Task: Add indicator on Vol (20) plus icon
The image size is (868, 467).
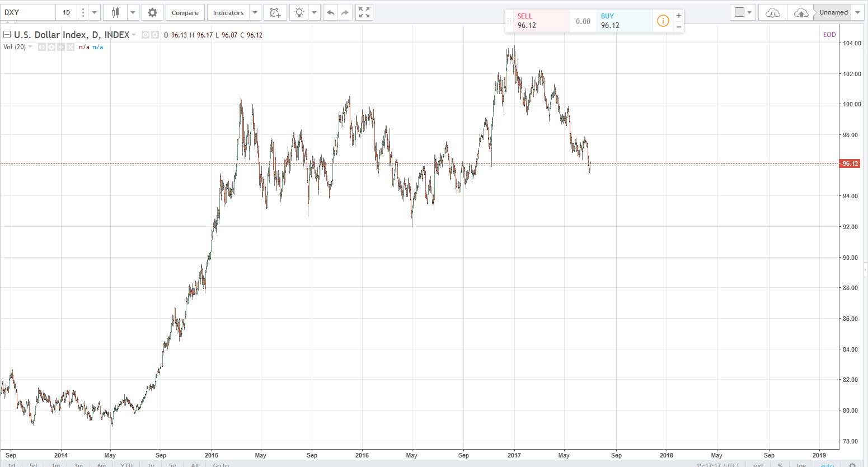Action: click(61, 47)
